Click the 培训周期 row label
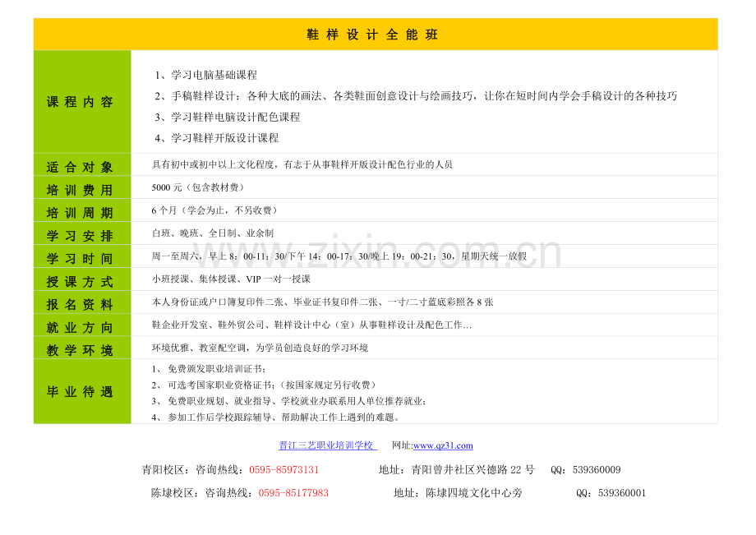Screen dimensions: 756x535 [x=81, y=213]
